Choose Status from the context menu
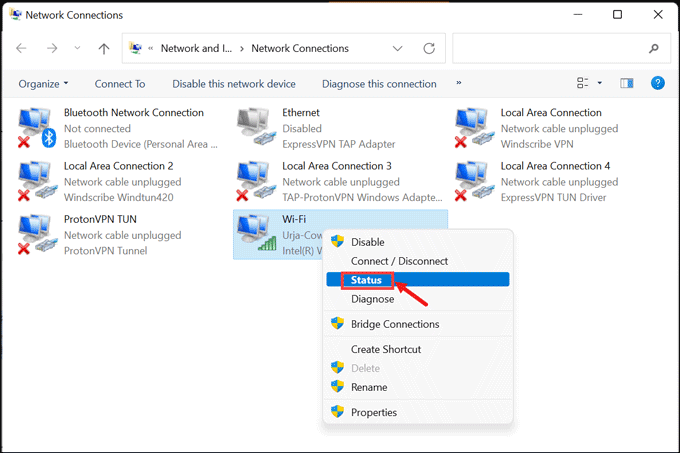The width and height of the screenshot is (680, 453). [367, 280]
